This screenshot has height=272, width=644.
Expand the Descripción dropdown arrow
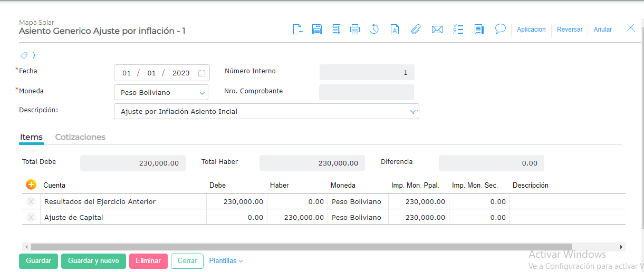(x=413, y=112)
